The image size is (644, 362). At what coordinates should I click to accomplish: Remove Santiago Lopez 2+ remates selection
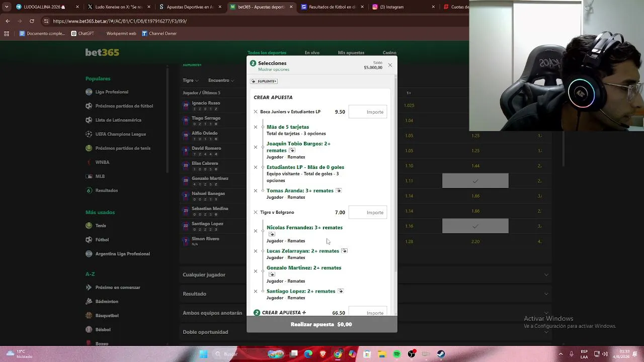[256, 291]
